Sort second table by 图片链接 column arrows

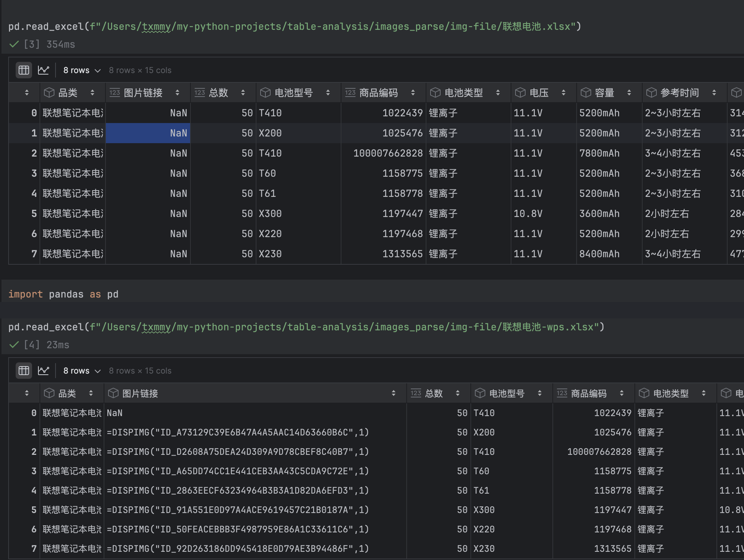click(x=393, y=393)
